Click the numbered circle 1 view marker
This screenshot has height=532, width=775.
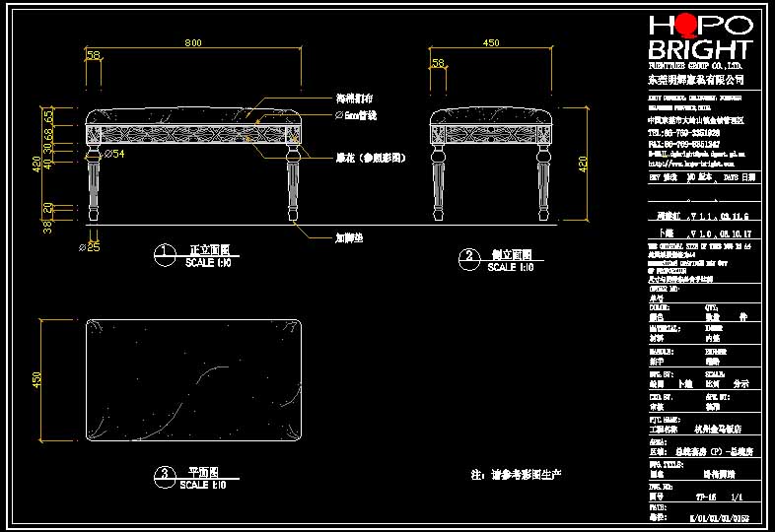coord(165,255)
